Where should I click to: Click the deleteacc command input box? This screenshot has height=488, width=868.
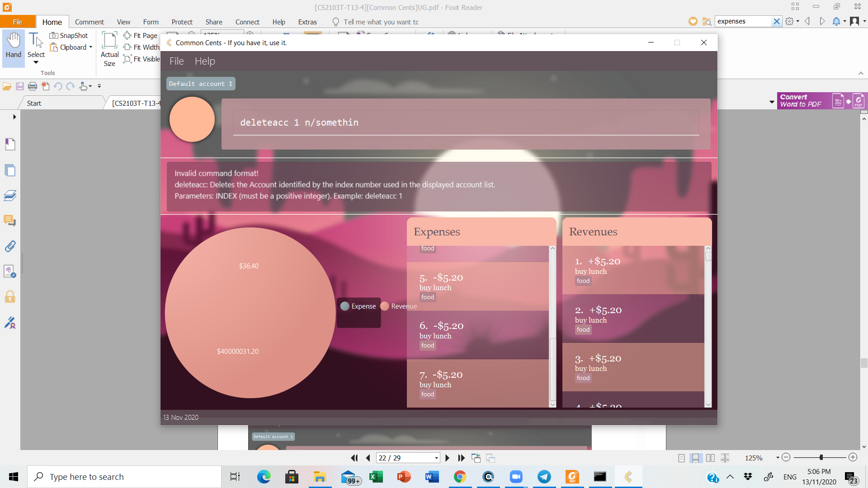pyautogui.click(x=466, y=122)
